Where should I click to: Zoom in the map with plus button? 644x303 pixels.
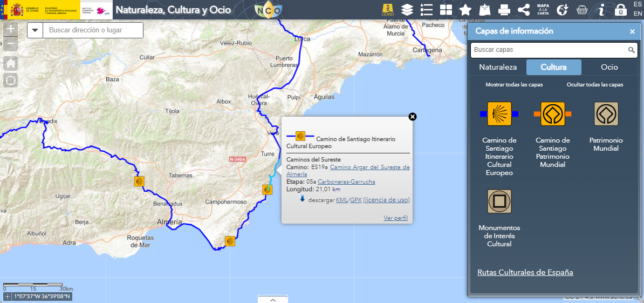coord(11,29)
